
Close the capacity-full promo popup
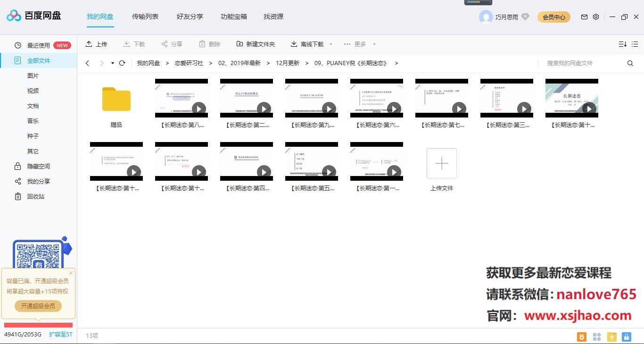pos(71,273)
